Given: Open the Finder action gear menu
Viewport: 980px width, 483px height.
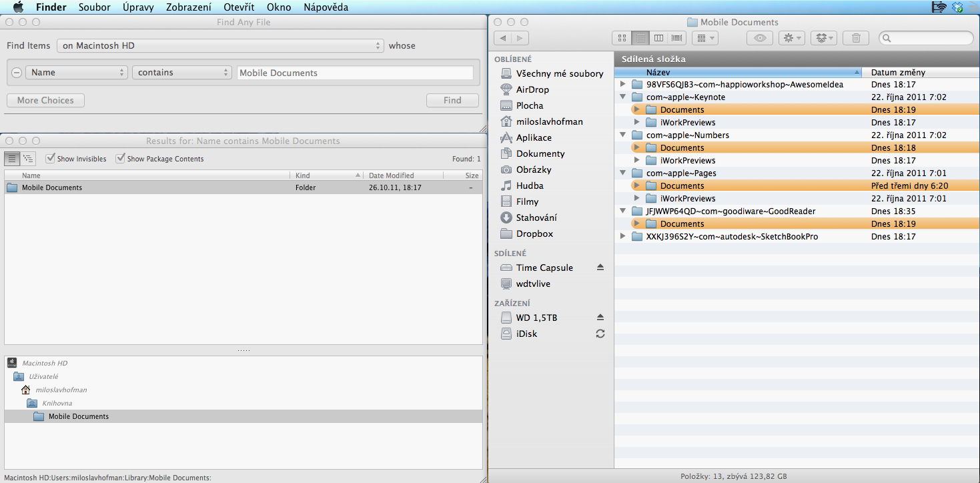Looking at the screenshot, I should 792,38.
